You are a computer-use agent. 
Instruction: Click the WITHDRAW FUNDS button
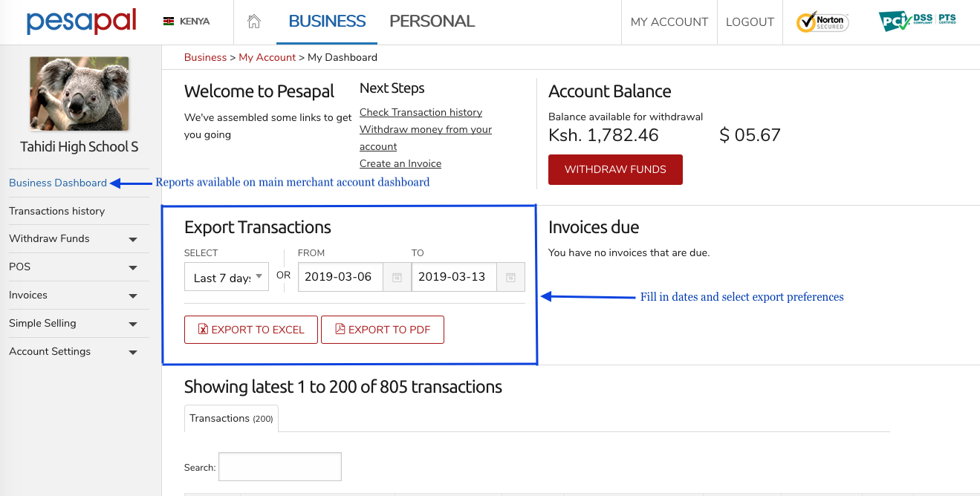[615, 169]
